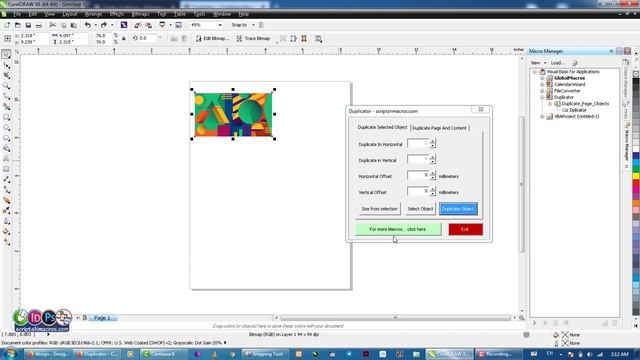Expand the GlobalMacros tree node
The width and height of the screenshot is (640, 360).
tap(542, 78)
